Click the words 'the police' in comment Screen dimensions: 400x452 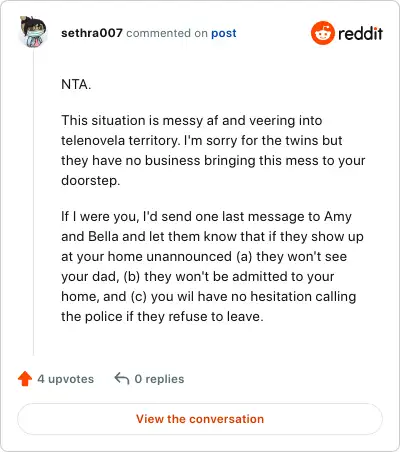point(92,316)
